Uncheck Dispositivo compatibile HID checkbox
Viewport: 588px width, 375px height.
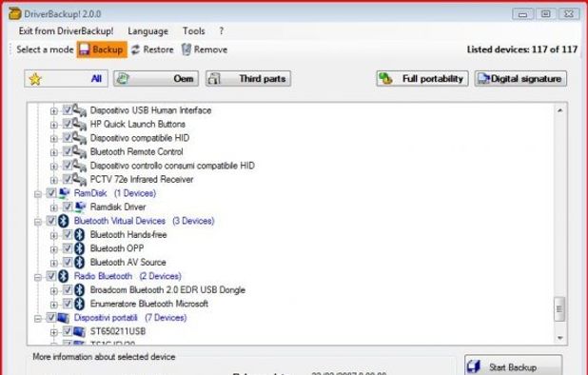(x=68, y=137)
